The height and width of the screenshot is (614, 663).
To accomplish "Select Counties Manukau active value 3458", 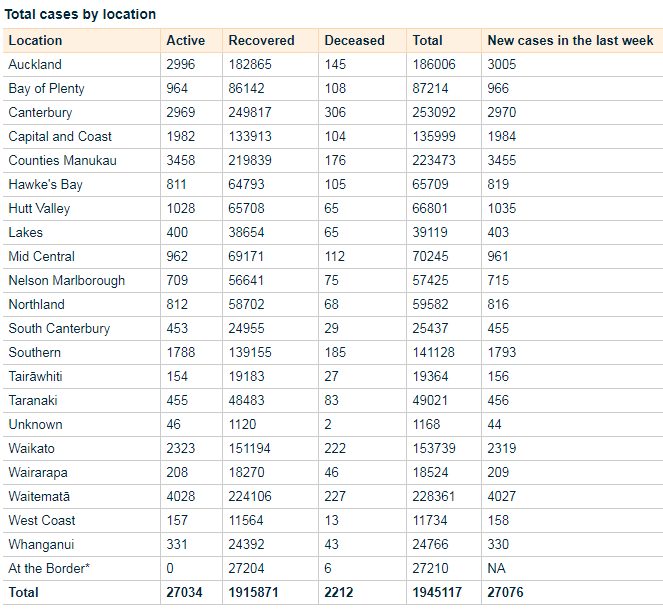I will pos(181,161).
